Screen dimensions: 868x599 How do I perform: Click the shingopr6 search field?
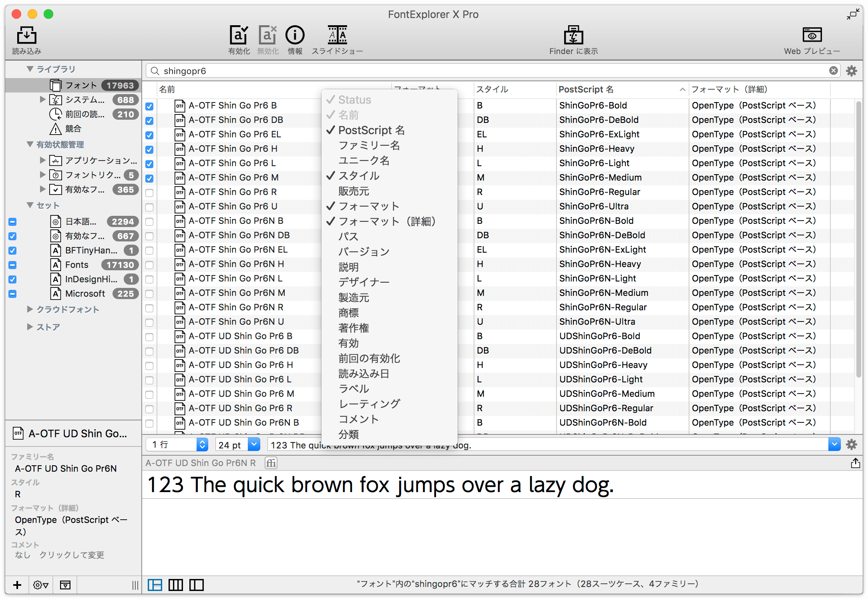tap(492, 71)
